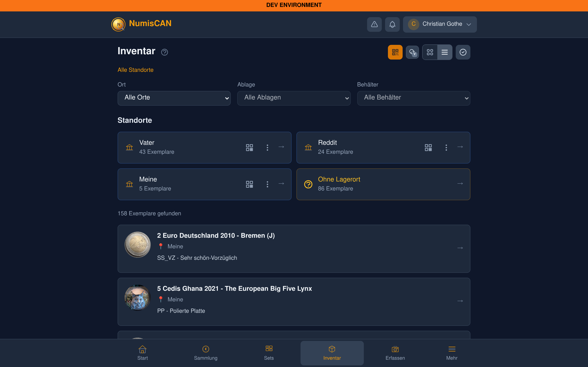
Task: Open the Alle Ablagen dropdown
Action: [x=294, y=98]
